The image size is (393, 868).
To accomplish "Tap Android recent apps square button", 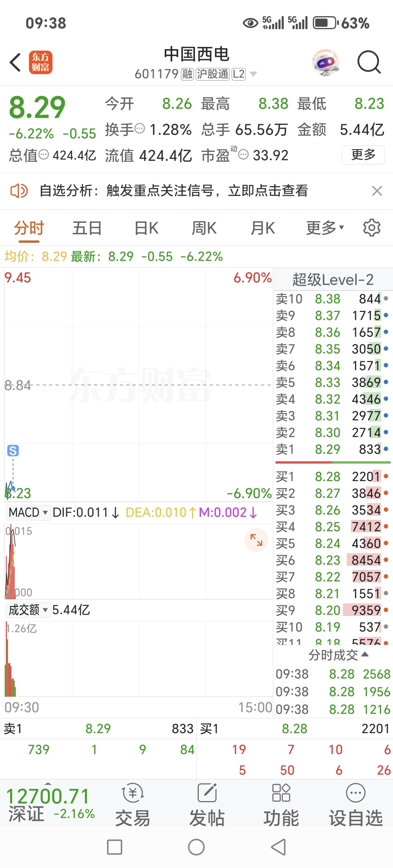I will coord(114,847).
